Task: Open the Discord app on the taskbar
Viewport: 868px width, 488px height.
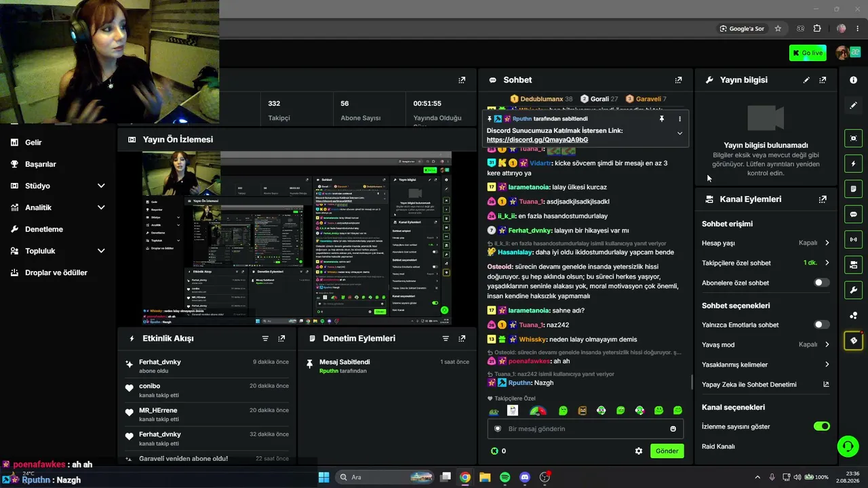Action: pos(525,477)
